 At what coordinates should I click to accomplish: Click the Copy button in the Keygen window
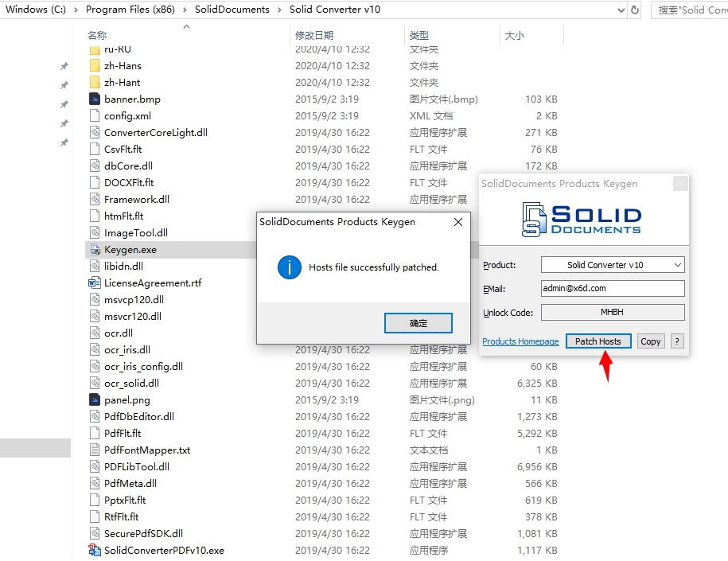[x=651, y=341]
